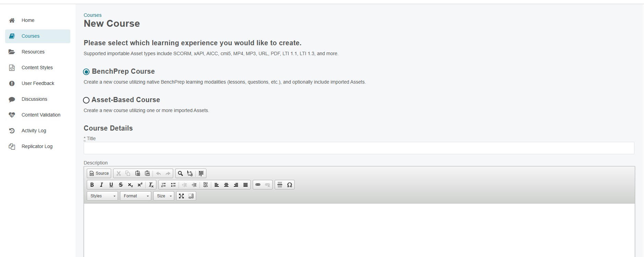Toggle italic formatting
The image size is (644, 257).
tap(102, 185)
